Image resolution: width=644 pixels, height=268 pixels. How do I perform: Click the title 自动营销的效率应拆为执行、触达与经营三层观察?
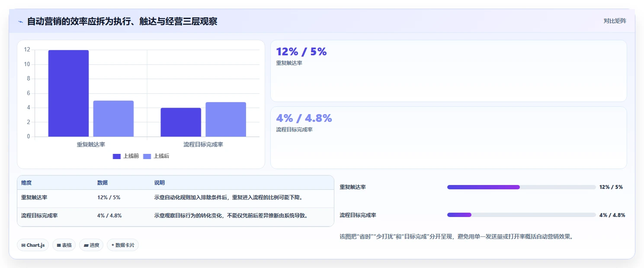tap(122, 21)
